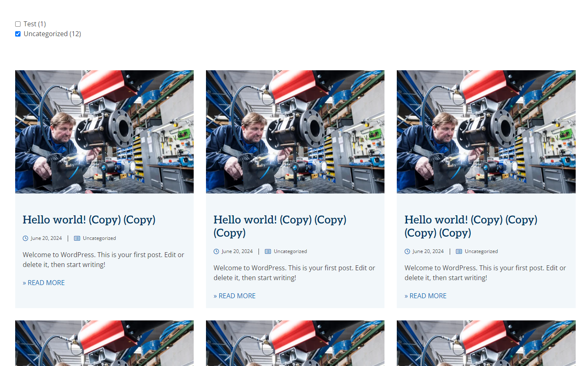Viewport: 588px width, 366px height.
Task: Click the category icon on second post
Action: (268, 251)
